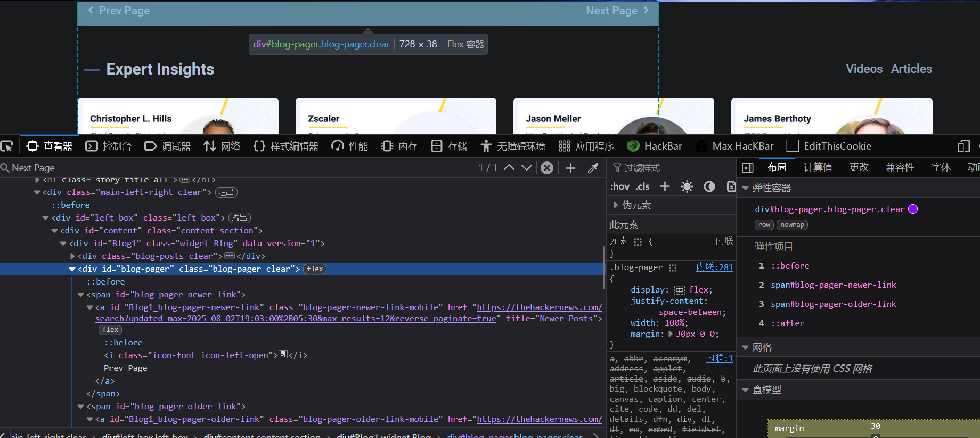This screenshot has width=980, height=438.
Task: Toggle dark color scheme simulation
Action: pyautogui.click(x=709, y=186)
